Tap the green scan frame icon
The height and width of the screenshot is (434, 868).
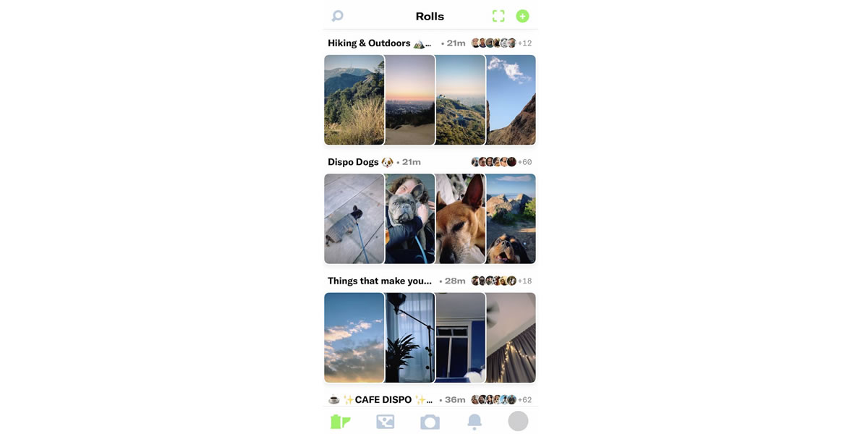point(498,16)
